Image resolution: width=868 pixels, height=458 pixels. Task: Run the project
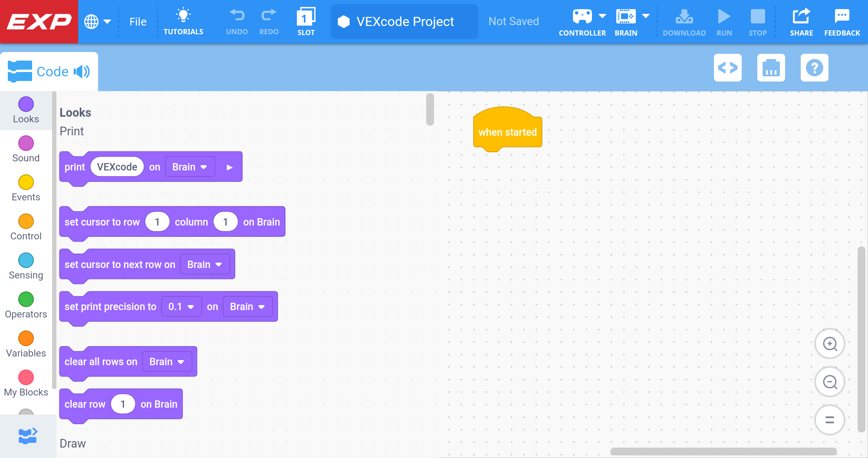click(x=724, y=21)
